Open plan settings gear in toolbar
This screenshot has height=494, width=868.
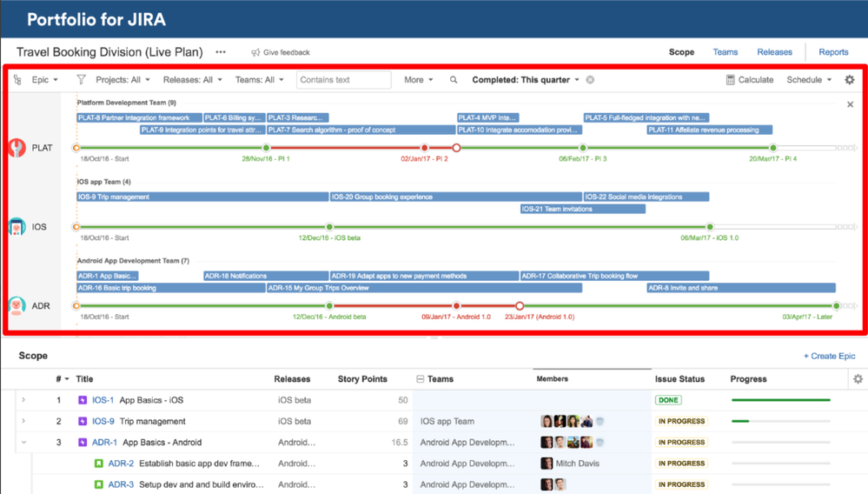850,80
